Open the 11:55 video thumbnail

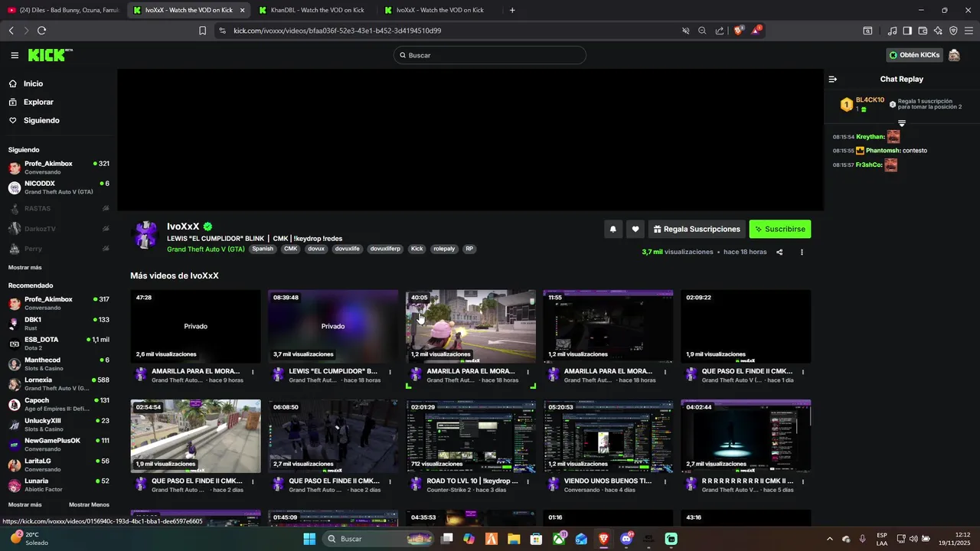pyautogui.click(x=608, y=326)
